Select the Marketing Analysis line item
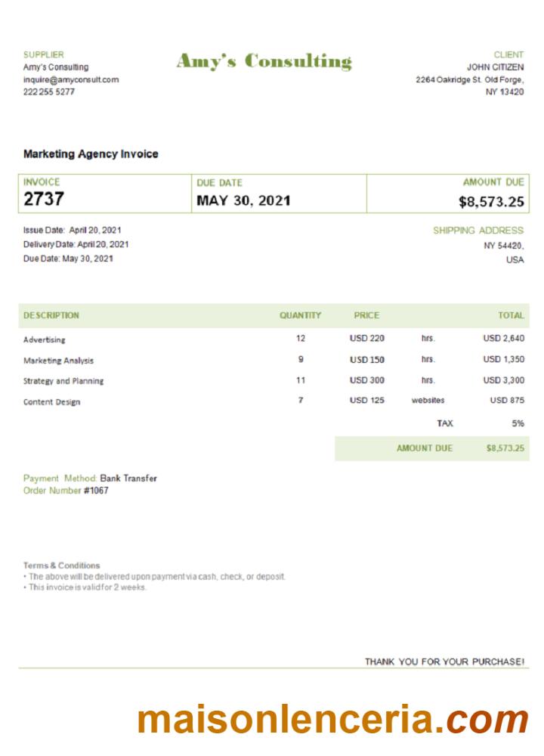The height and width of the screenshot is (756, 544). coord(59,361)
